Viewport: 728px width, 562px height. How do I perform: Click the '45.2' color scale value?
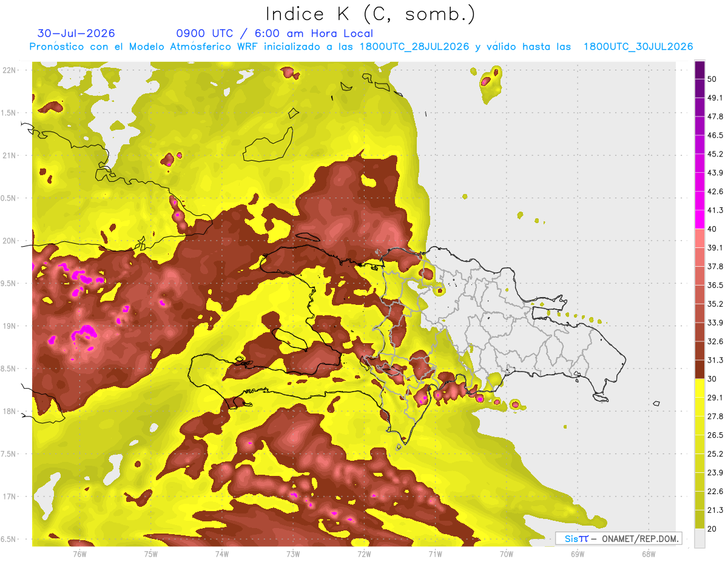click(x=715, y=154)
